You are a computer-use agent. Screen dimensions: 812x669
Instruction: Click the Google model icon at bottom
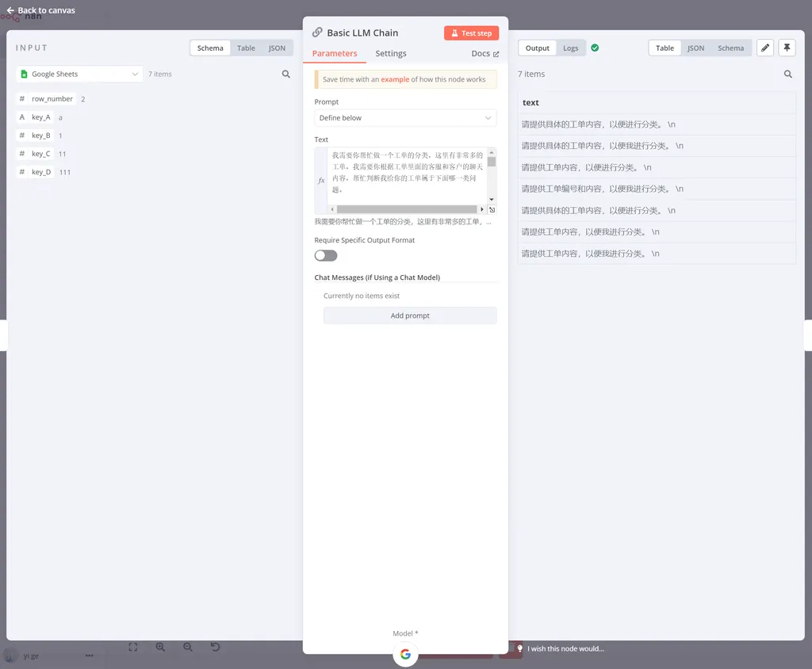(x=405, y=654)
